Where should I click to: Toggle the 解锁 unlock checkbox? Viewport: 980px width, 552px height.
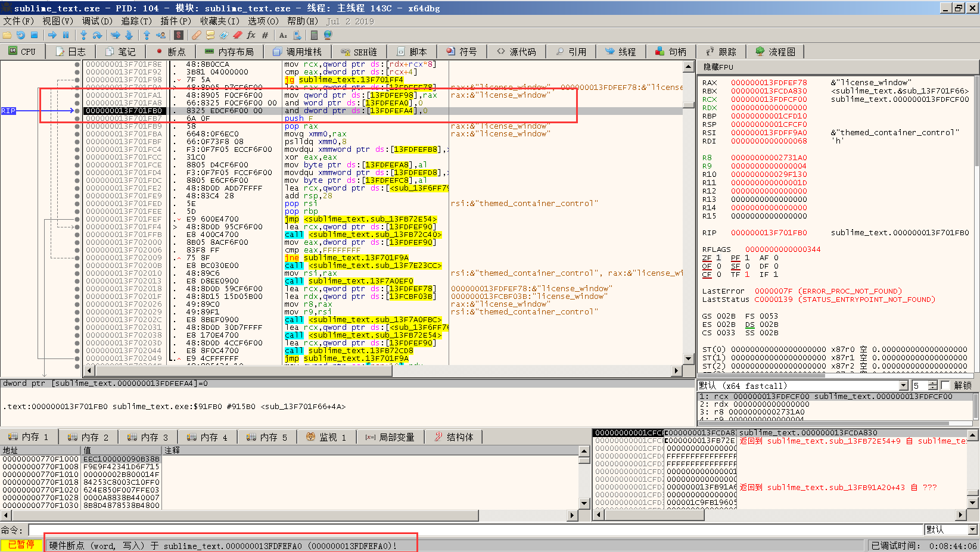(945, 385)
